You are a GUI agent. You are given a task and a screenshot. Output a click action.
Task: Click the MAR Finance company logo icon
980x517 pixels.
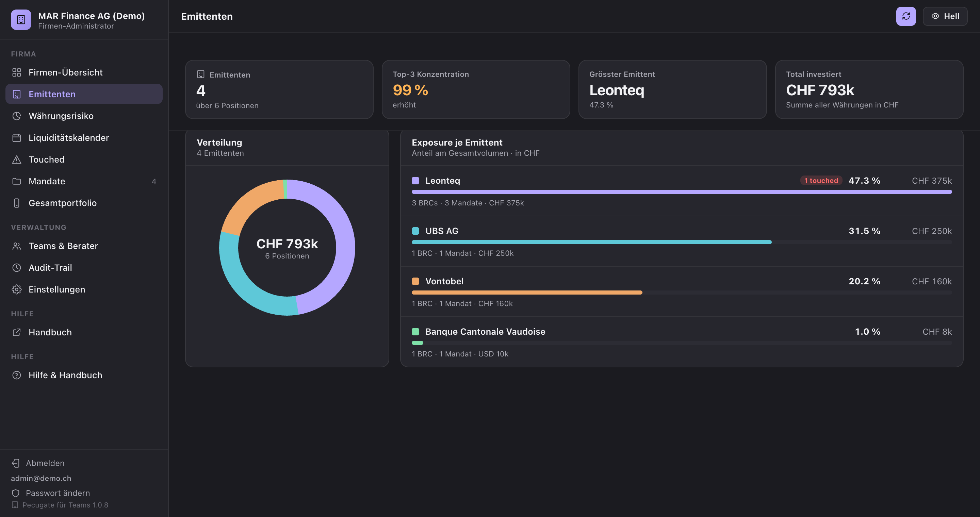(21, 20)
